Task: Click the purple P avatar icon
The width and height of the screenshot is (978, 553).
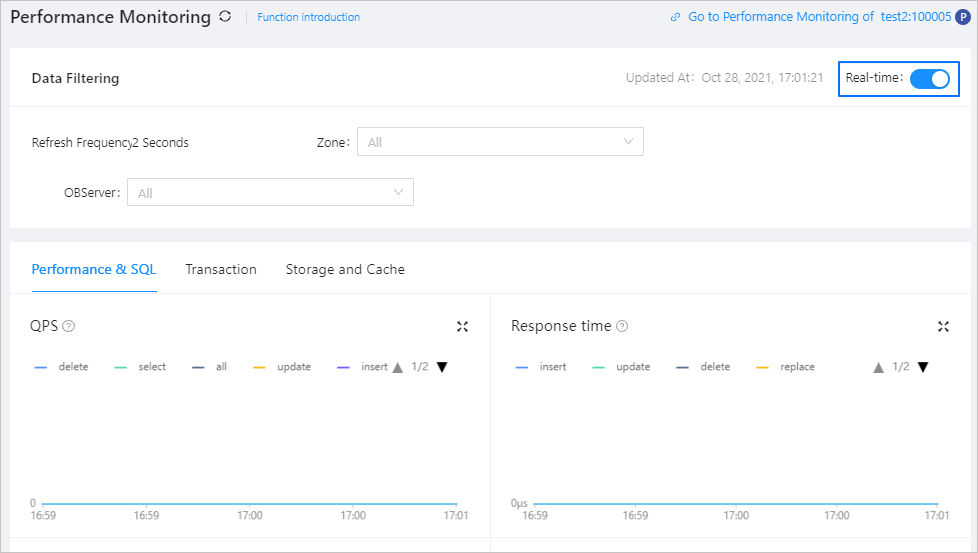Action: click(x=963, y=17)
